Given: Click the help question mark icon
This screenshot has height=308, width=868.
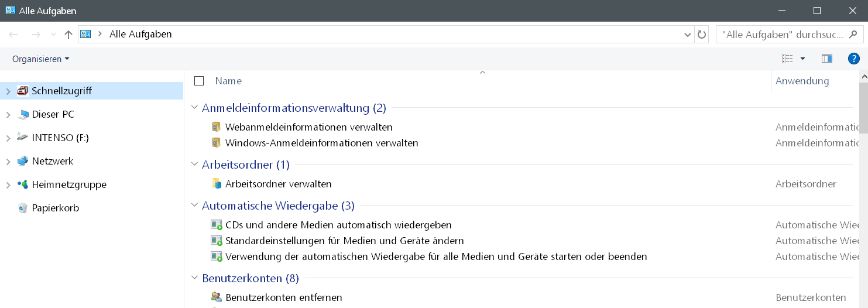Looking at the screenshot, I should point(853,59).
